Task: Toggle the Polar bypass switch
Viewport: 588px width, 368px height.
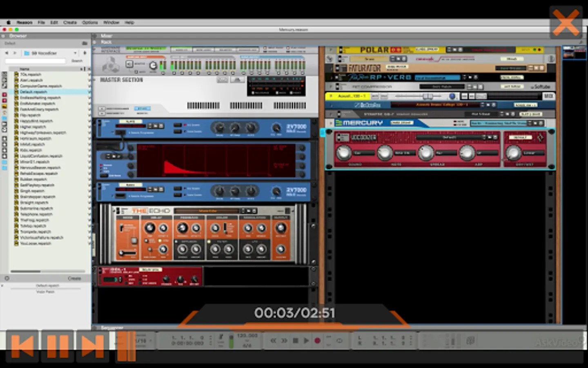Action: click(x=340, y=50)
